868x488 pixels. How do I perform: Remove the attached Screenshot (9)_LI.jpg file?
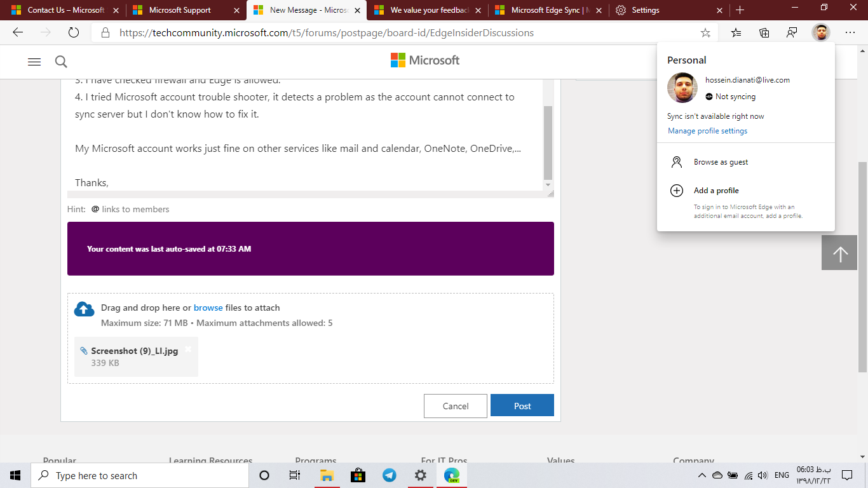tap(188, 349)
